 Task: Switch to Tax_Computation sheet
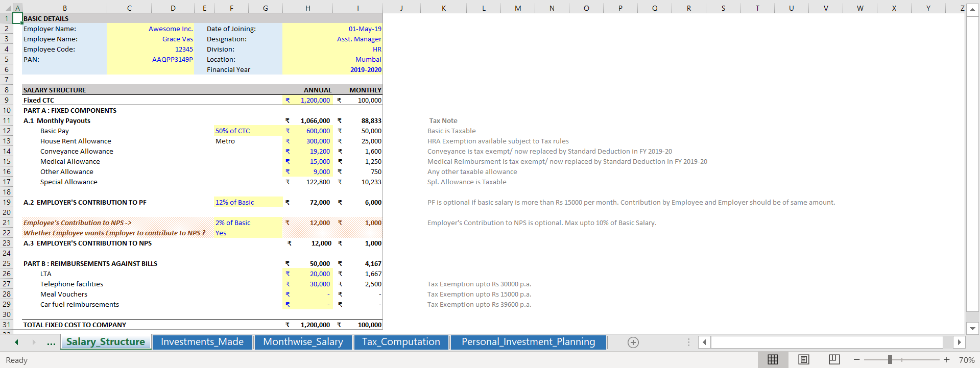coord(401,342)
